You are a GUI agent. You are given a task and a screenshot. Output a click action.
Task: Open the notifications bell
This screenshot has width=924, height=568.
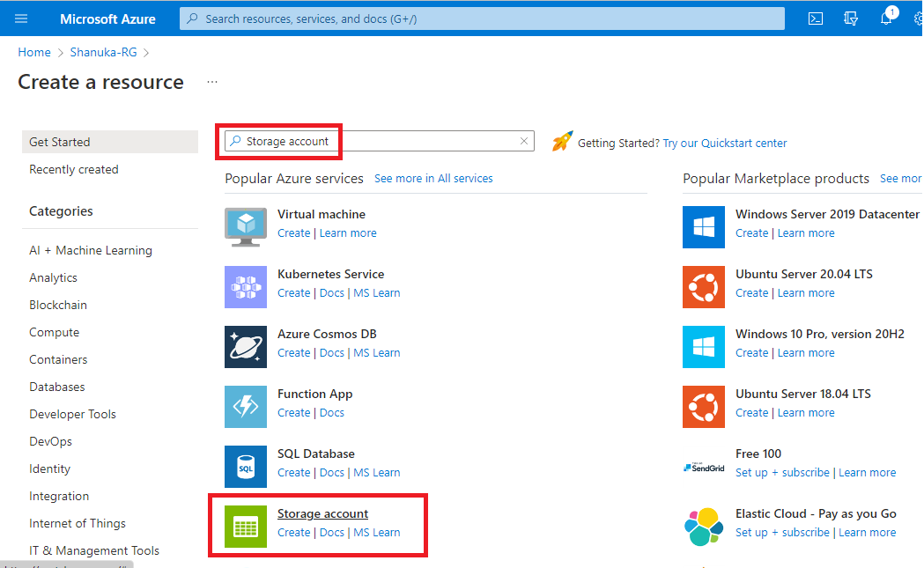tap(886, 18)
